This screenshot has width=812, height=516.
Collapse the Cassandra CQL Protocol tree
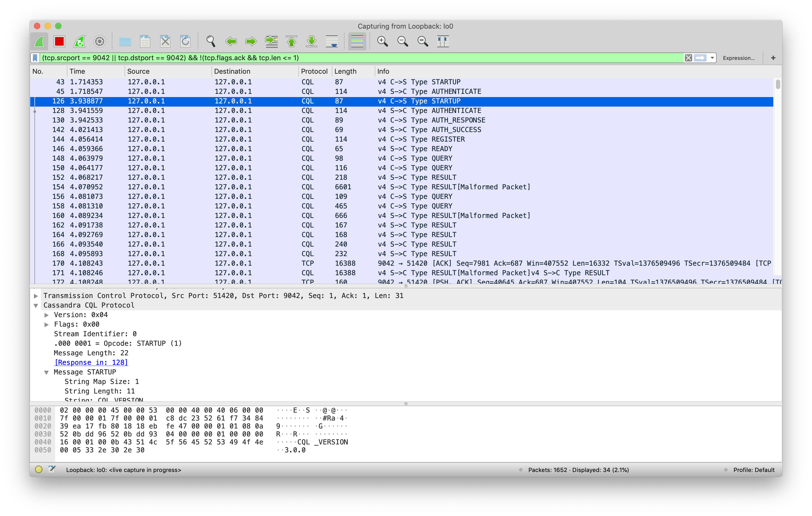tap(36, 305)
